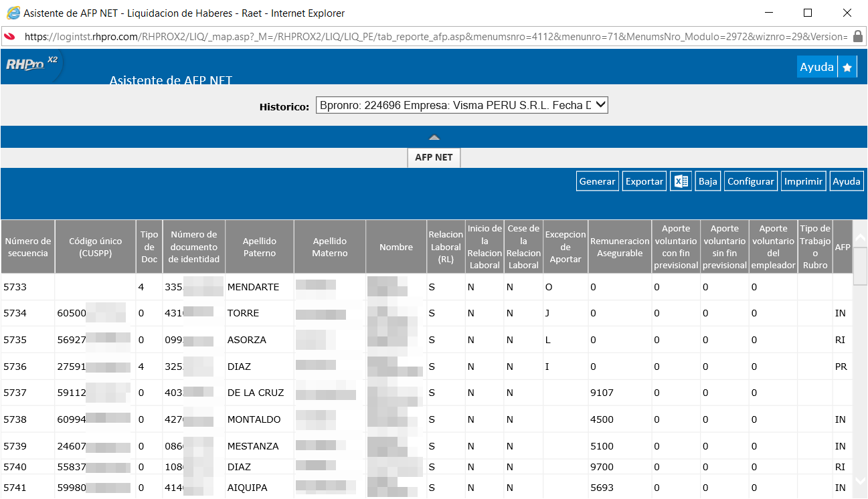The image size is (868, 499).
Task: Click the URL address field
Action: (x=435, y=36)
